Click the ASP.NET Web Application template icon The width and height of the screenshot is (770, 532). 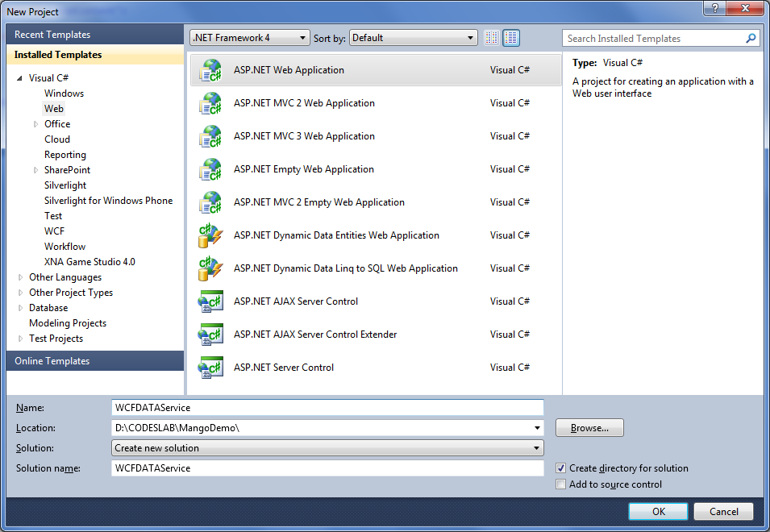click(210, 71)
